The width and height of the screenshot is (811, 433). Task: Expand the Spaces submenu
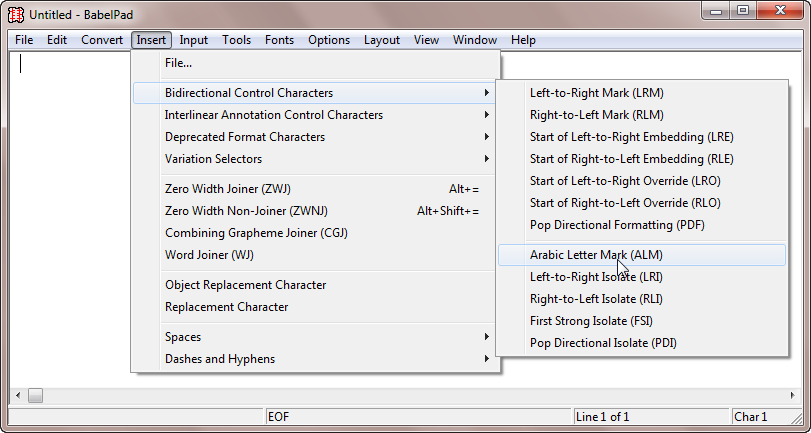coord(314,337)
